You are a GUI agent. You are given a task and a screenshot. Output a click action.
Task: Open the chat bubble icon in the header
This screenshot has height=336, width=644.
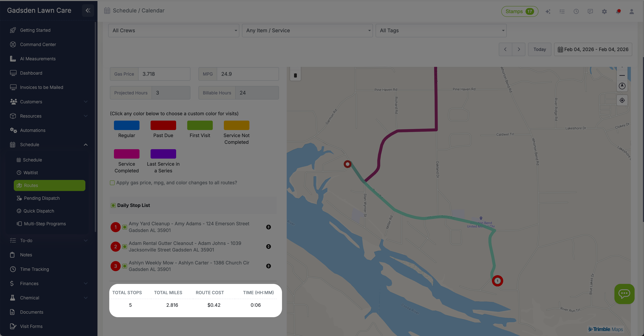point(590,11)
